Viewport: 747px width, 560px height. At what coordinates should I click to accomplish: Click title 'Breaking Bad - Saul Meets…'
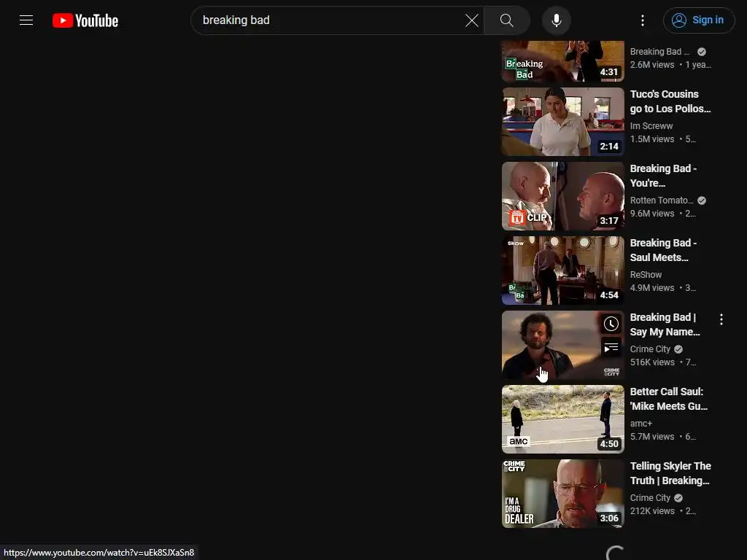click(663, 250)
